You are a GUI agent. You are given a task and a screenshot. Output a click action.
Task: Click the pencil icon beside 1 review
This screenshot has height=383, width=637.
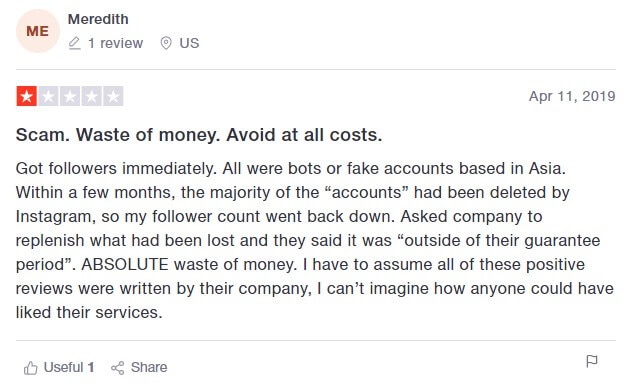[74, 43]
